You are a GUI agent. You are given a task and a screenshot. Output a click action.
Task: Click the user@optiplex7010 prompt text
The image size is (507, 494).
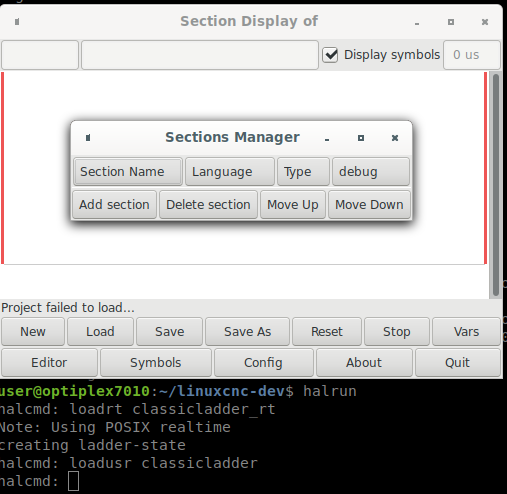(75, 391)
